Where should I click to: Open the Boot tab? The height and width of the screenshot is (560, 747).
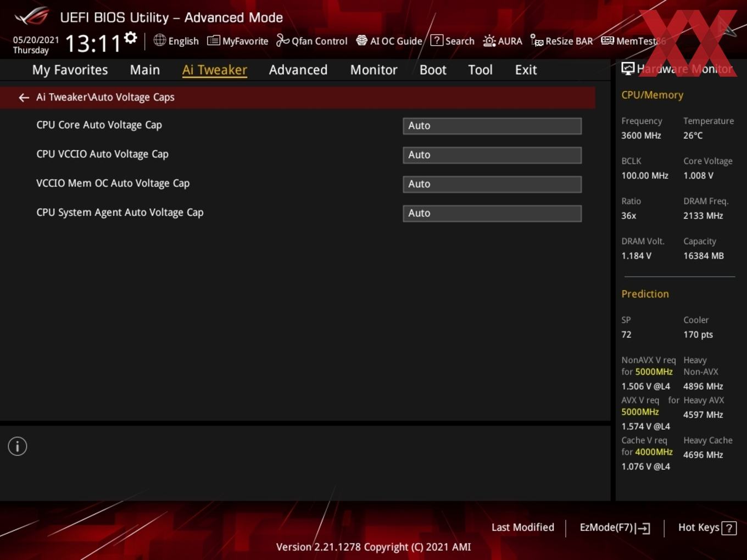[433, 70]
